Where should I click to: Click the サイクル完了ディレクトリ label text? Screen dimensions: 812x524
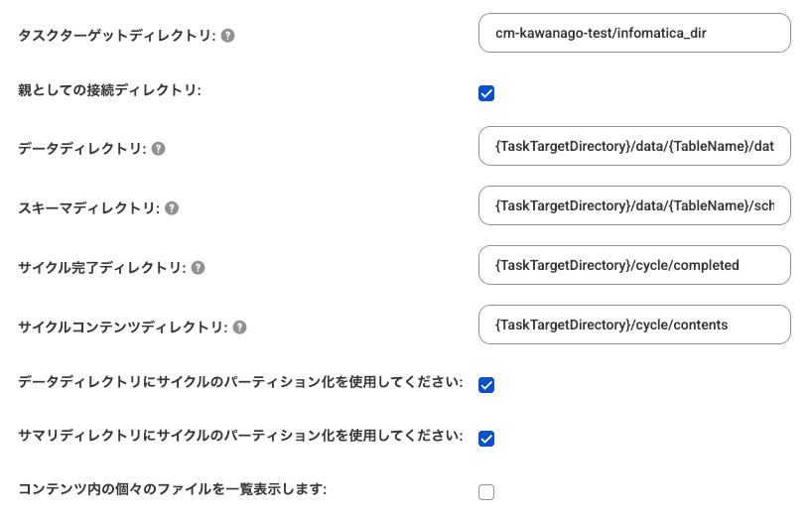tap(102, 268)
